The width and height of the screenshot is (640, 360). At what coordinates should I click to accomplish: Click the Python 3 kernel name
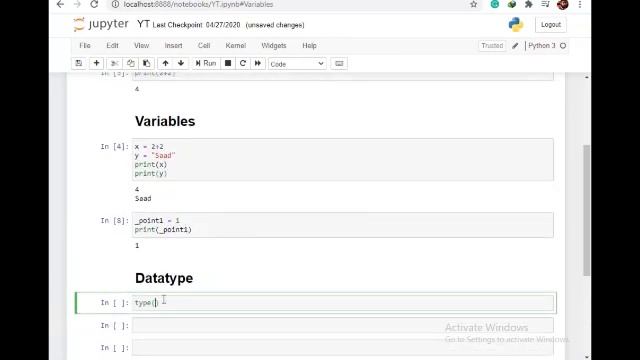[542, 46]
